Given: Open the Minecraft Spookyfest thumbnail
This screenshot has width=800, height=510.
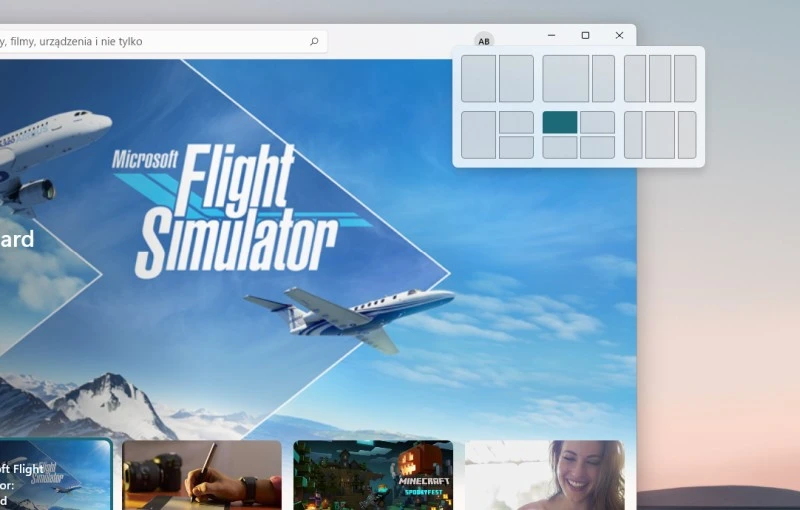Looking at the screenshot, I should (x=373, y=475).
